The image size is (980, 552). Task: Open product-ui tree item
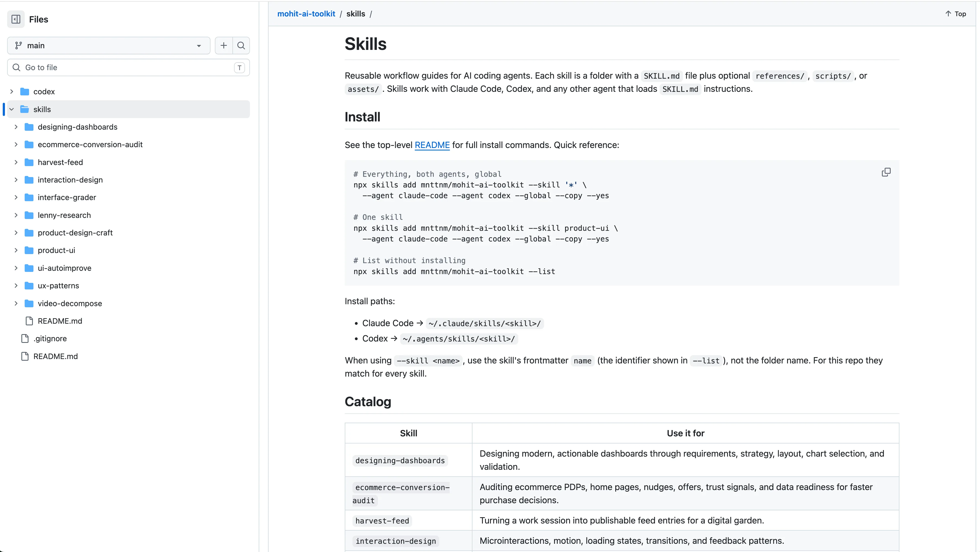56,250
